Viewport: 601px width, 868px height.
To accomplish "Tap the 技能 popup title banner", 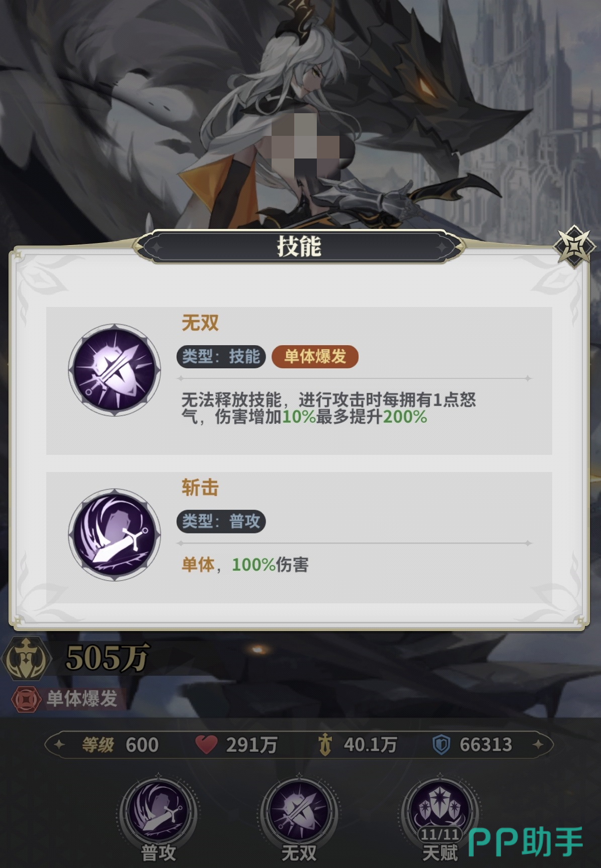I will point(299,247).
